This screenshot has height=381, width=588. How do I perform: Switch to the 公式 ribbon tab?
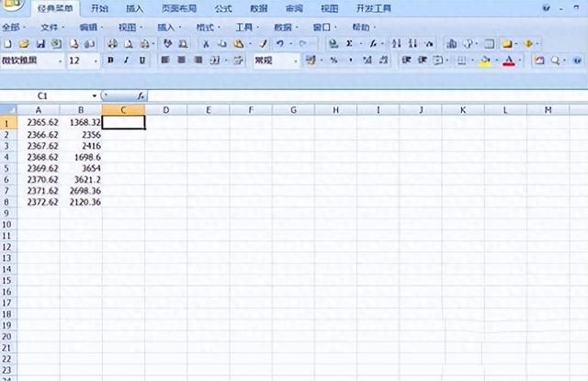tap(223, 8)
